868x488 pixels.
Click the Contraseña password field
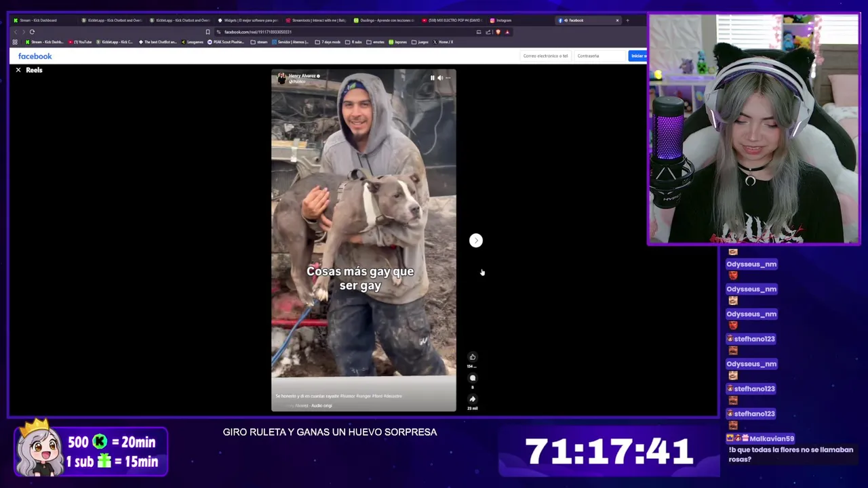[x=600, y=56]
